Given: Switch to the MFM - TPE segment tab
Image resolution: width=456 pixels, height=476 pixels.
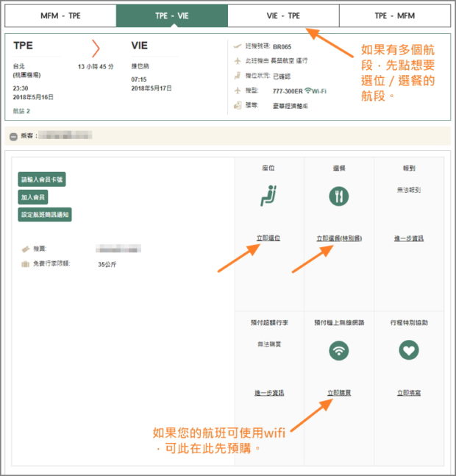Looking at the screenshot, I should (60, 15).
